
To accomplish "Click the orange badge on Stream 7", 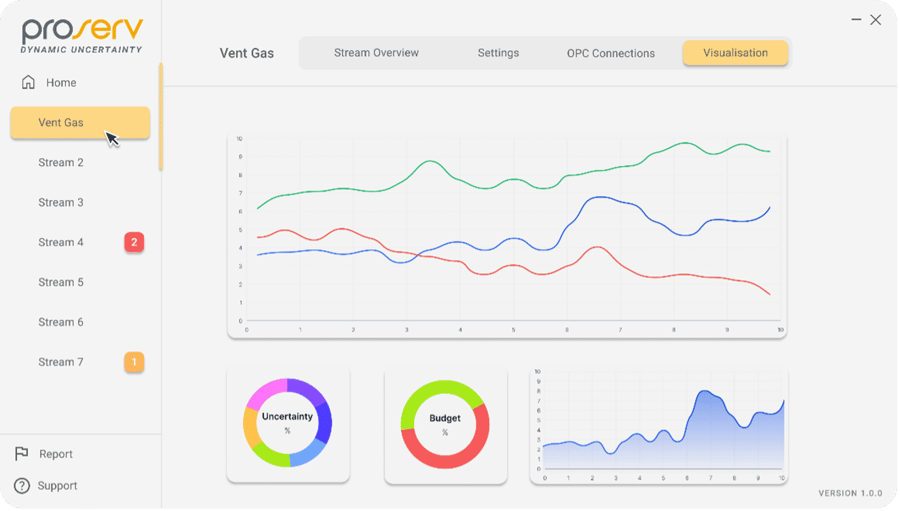I will coord(134,362).
